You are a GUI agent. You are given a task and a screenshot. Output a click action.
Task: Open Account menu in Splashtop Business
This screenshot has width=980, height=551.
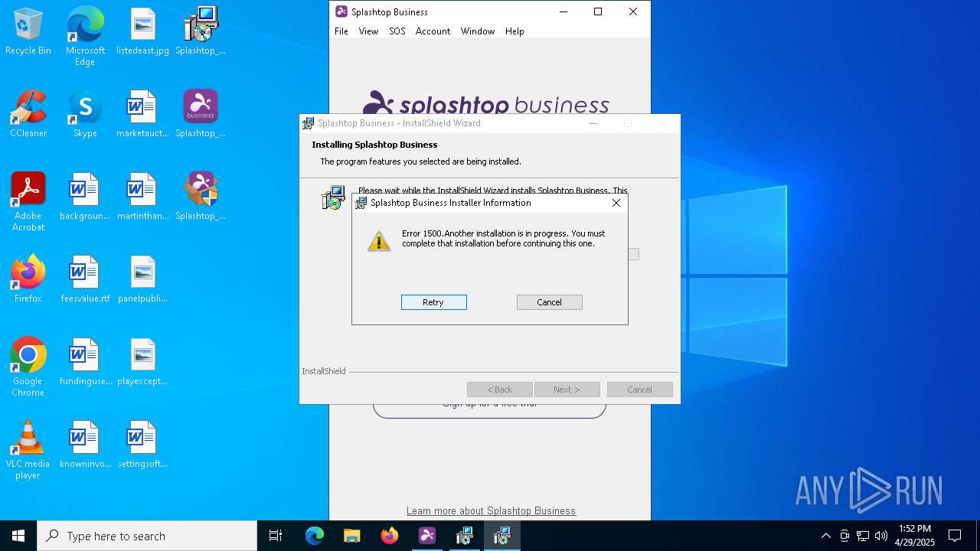tap(433, 31)
